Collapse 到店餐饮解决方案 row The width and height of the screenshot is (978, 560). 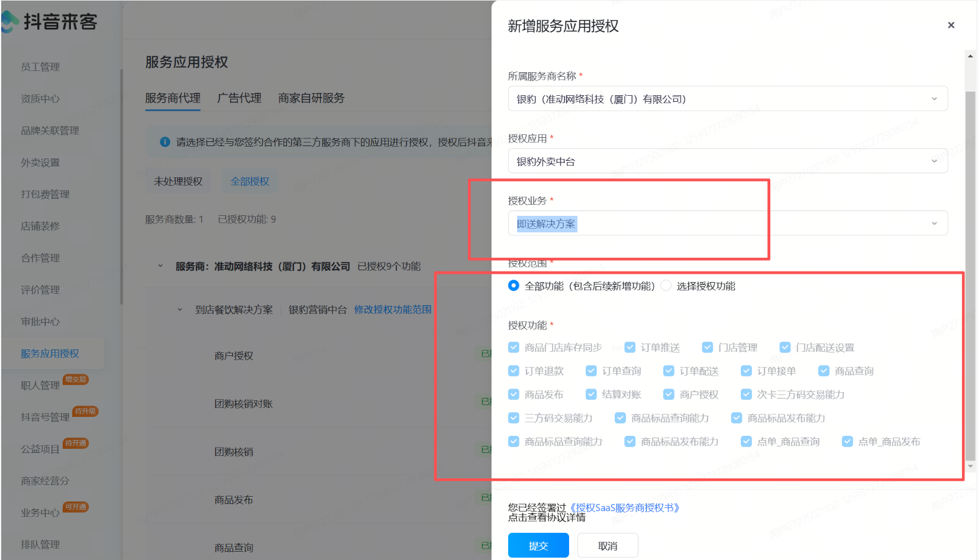(180, 309)
